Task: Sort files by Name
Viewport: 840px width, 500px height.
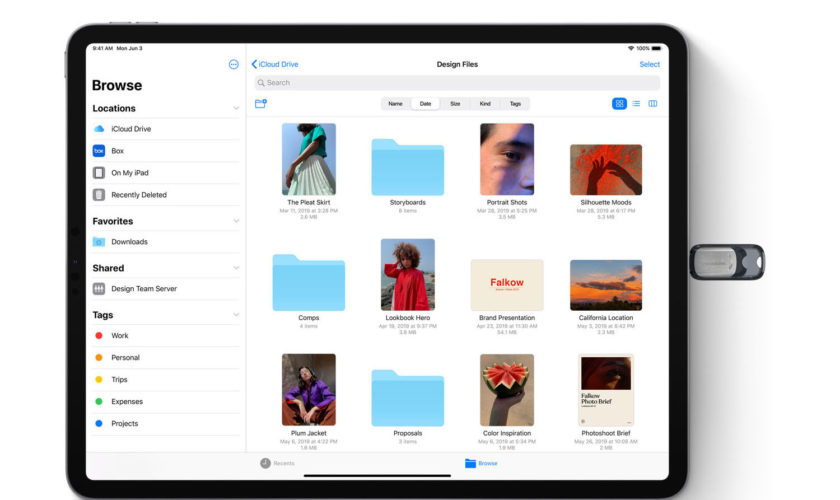Action: (395, 104)
